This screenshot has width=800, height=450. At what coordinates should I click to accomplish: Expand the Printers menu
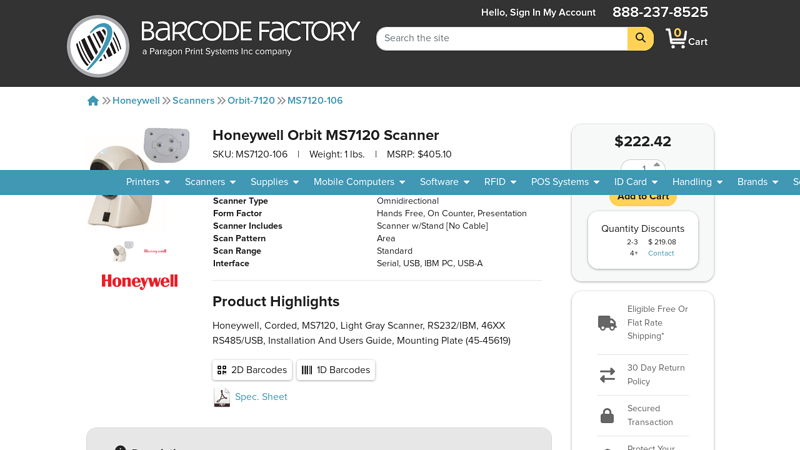pyautogui.click(x=148, y=182)
